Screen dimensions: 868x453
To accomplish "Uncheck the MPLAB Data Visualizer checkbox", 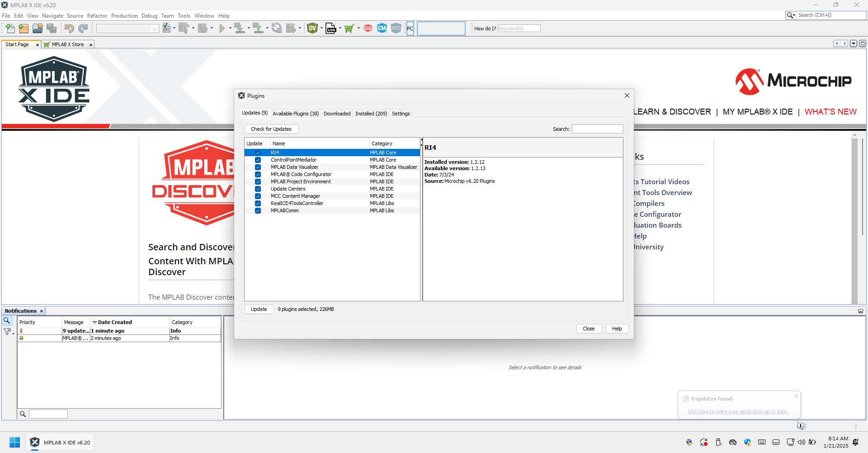I will (x=258, y=167).
